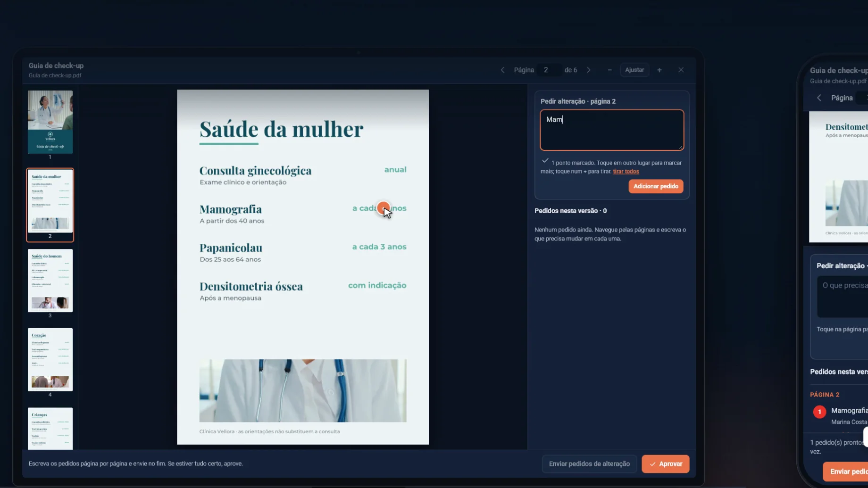Click 'Pedidos nesta versão · 0' heading
The width and height of the screenshot is (868, 488).
coord(570,211)
